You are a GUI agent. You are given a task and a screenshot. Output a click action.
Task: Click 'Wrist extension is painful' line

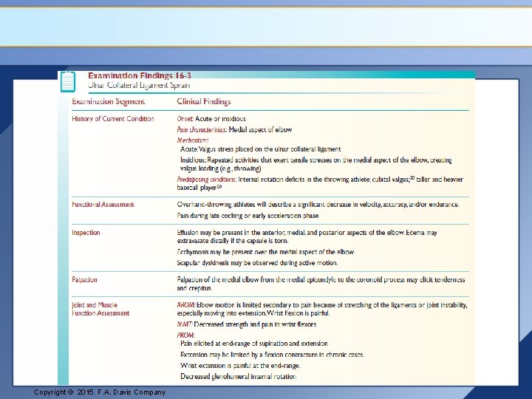click(240, 366)
